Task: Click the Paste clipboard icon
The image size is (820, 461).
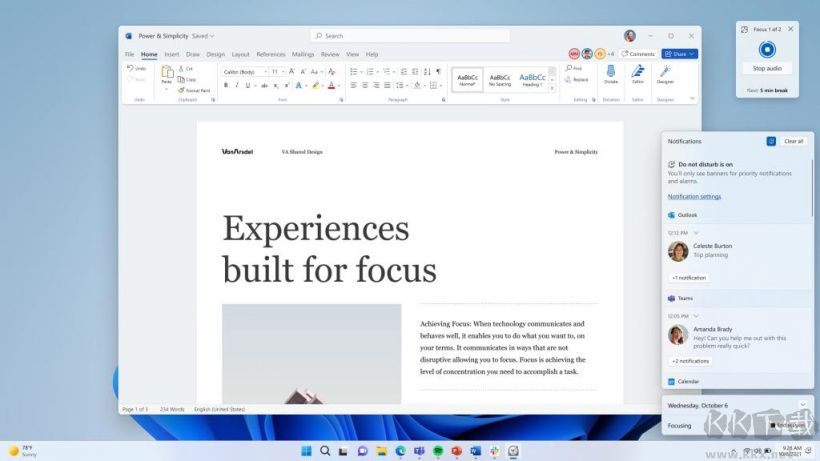Action: 166,74
